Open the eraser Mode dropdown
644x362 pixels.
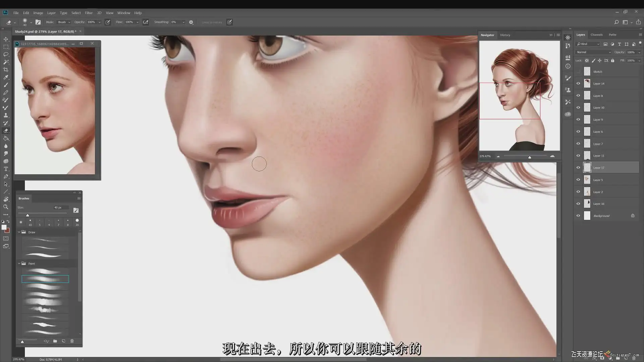click(64, 22)
